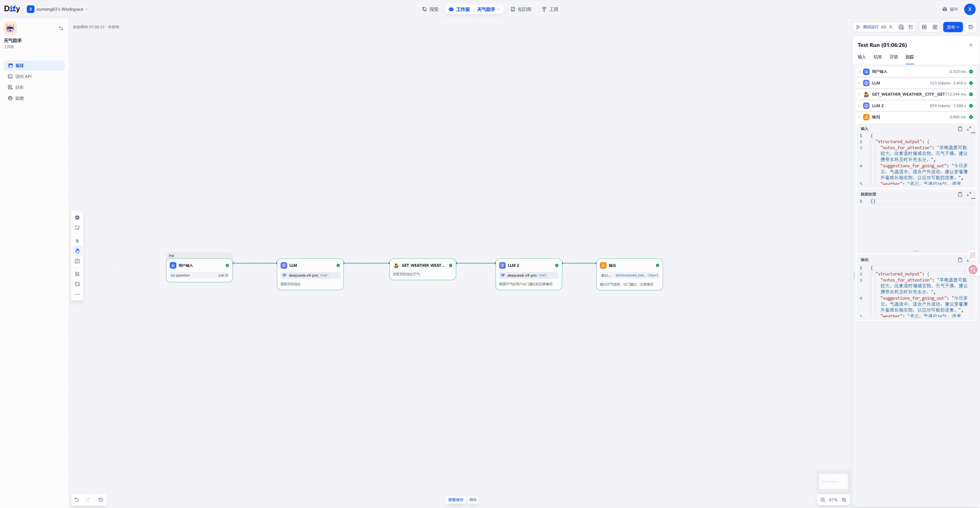Open the xumeng03's Workspace switcher
The width and height of the screenshot is (980, 508).
[58, 9]
